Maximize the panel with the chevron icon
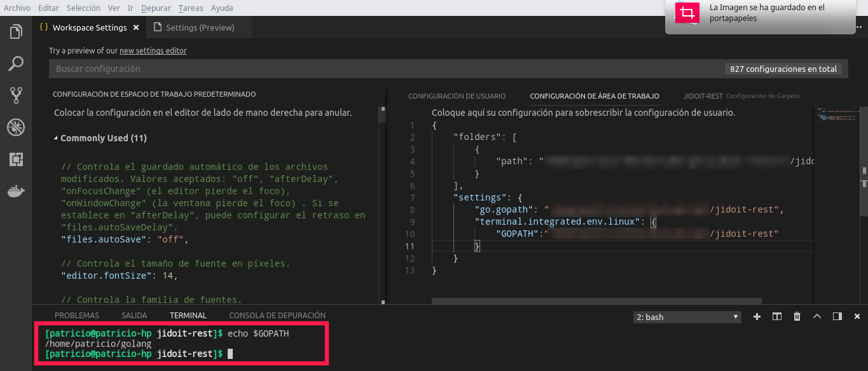This screenshot has height=371, width=868. click(817, 316)
